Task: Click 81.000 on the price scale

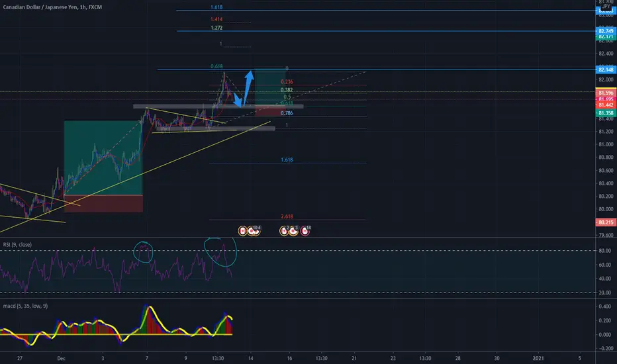Action: click(x=606, y=144)
